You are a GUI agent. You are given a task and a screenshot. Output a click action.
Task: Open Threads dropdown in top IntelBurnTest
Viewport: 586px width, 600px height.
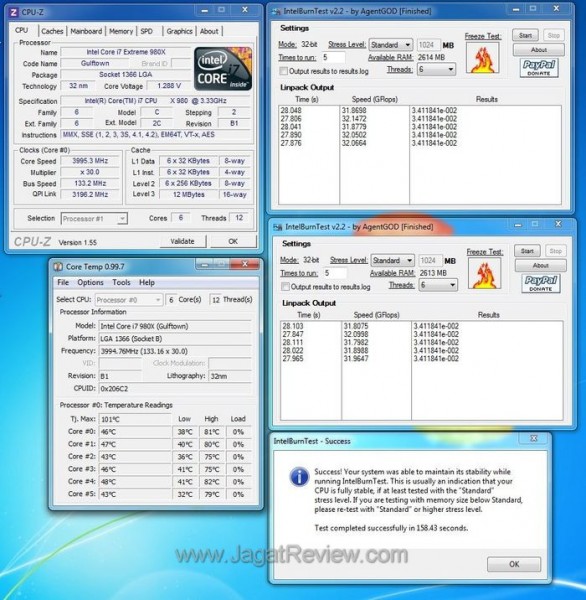tap(436, 70)
